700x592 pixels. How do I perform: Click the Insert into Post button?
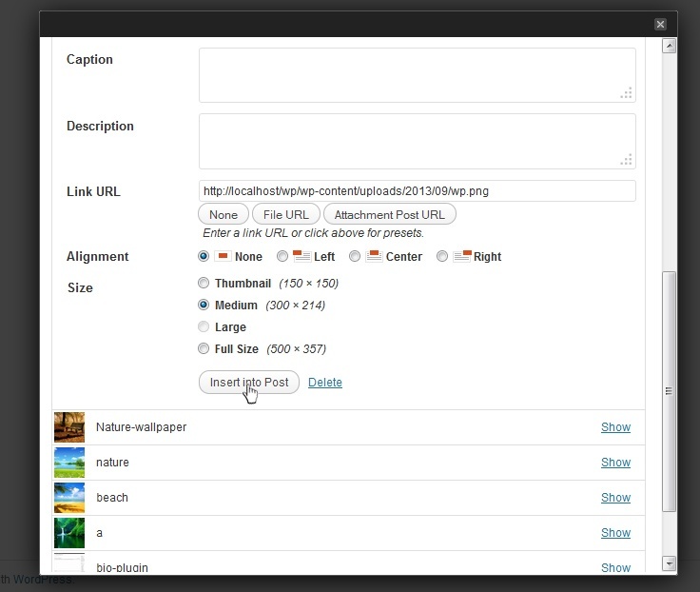point(248,383)
